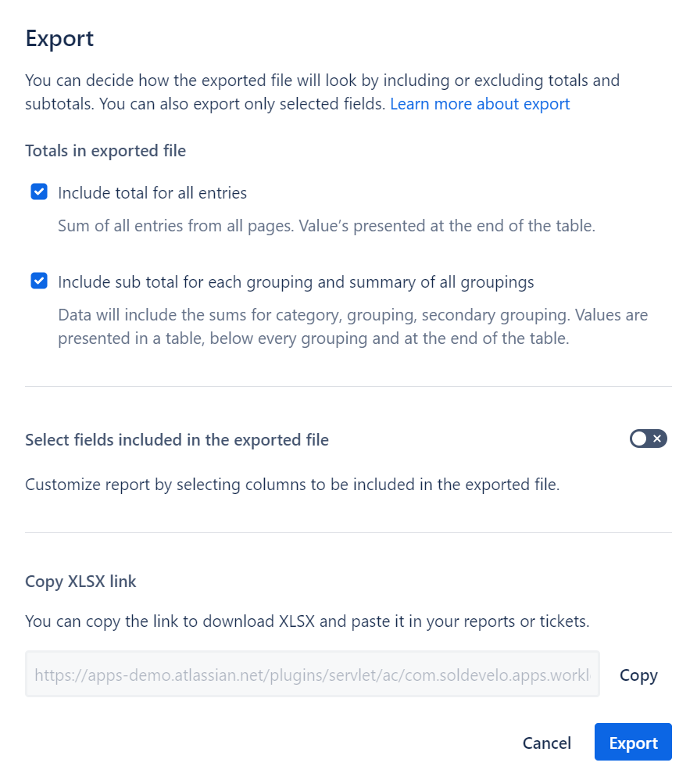This screenshot has width=697, height=784.
Task: Uncheck the Include total for all entries checkbox
Action: [39, 192]
